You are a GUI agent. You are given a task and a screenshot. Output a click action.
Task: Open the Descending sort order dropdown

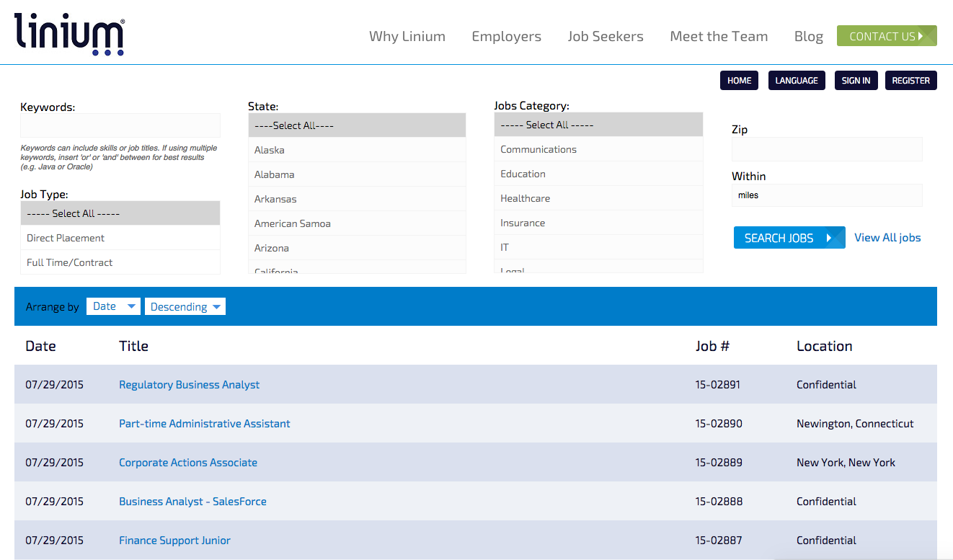[185, 306]
